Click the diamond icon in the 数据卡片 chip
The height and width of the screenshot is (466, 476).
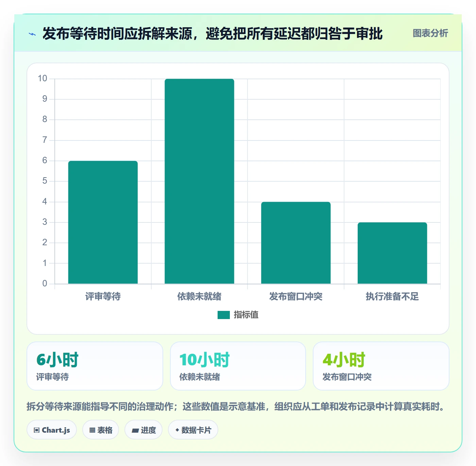177,430
